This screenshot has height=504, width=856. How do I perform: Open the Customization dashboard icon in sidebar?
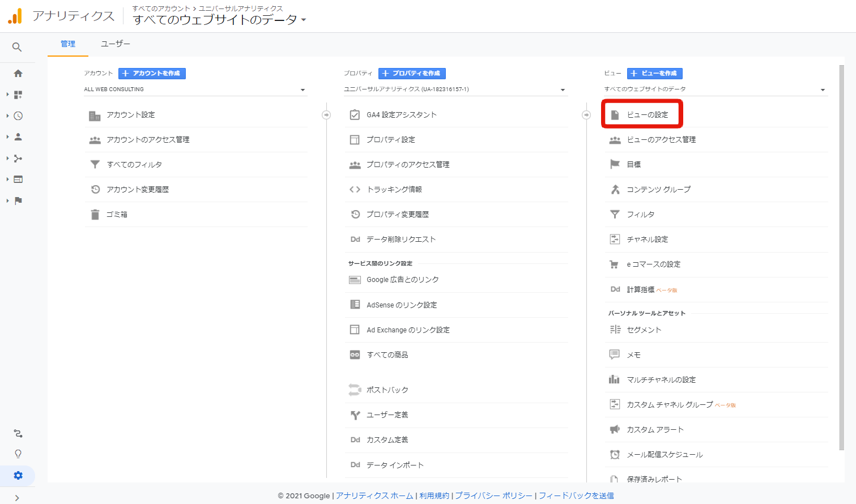click(x=18, y=95)
